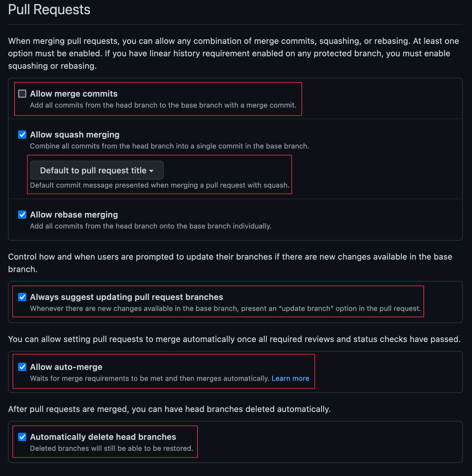Open the Learn more link about auto-merge
Viewport: 472px width, 476px height.
pyautogui.click(x=290, y=378)
